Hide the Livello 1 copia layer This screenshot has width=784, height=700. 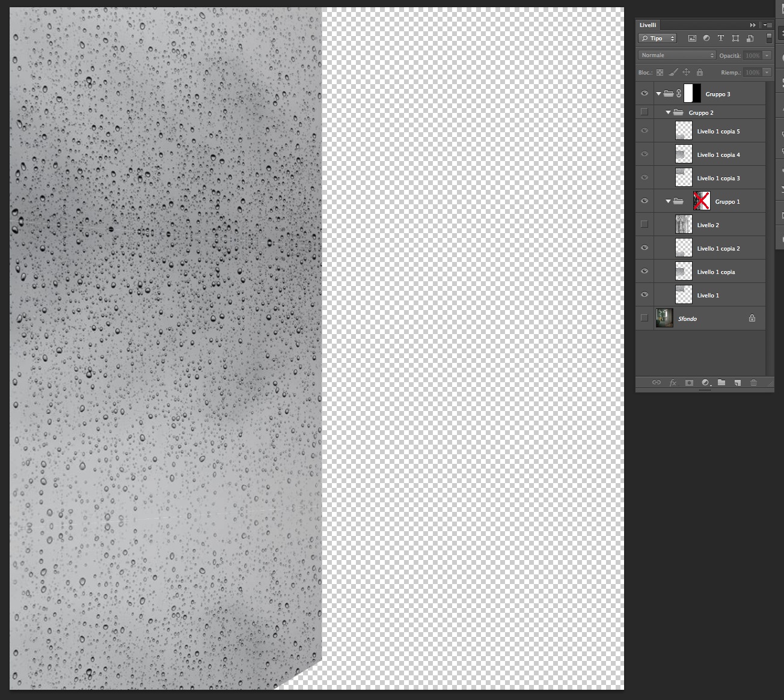pos(645,272)
